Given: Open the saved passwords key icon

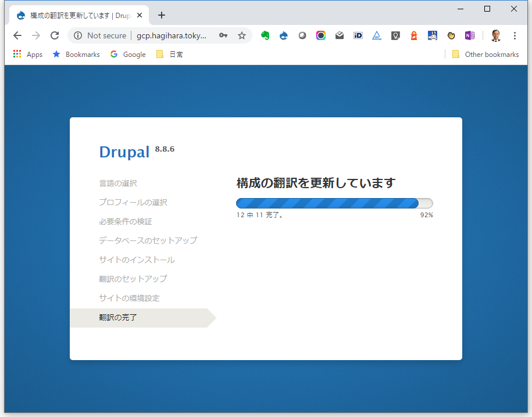Looking at the screenshot, I should pyautogui.click(x=223, y=35).
